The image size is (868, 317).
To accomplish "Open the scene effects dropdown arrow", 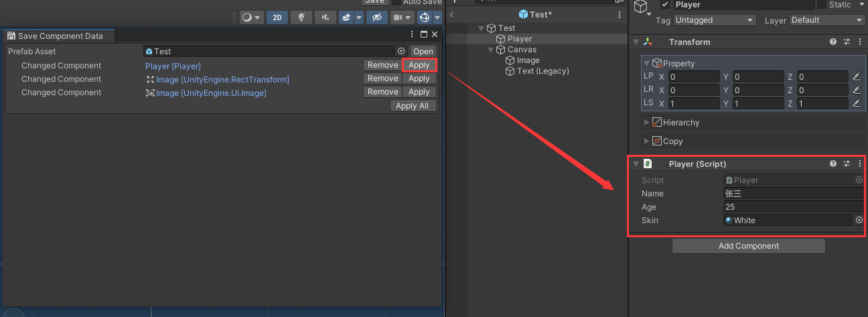I will (x=359, y=17).
